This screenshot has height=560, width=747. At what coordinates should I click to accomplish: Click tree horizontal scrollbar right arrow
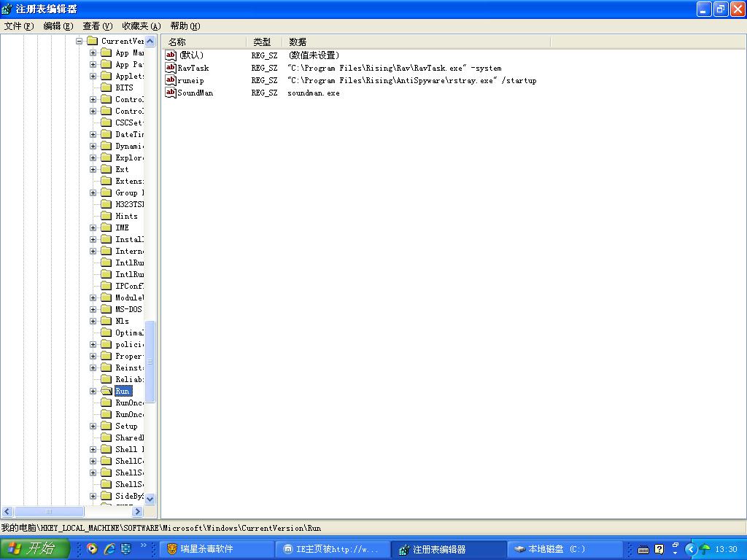point(138,511)
